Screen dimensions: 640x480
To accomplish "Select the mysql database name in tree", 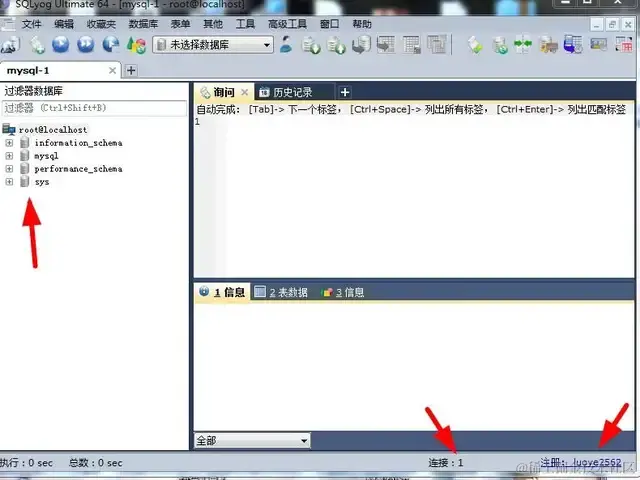I will 46,156.
